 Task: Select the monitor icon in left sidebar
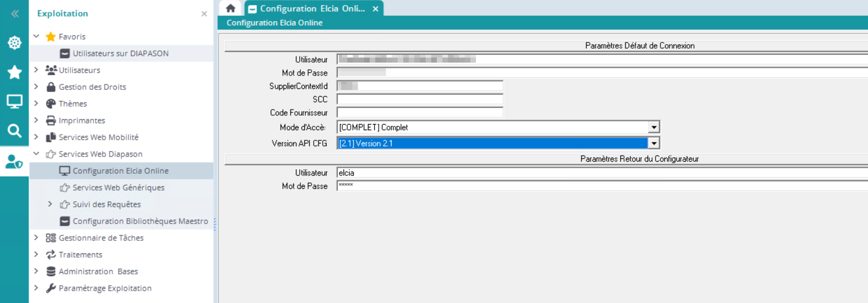(15, 102)
